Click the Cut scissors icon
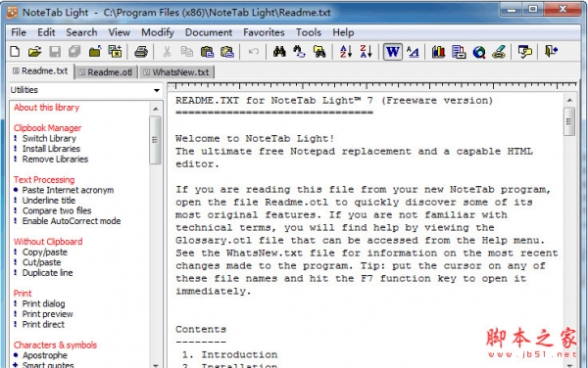 click(167, 51)
